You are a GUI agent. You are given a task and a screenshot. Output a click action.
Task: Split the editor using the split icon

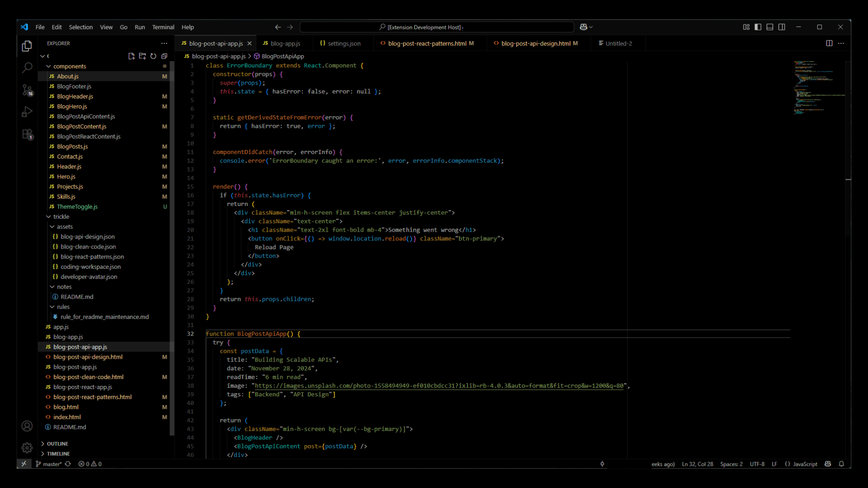[830, 43]
